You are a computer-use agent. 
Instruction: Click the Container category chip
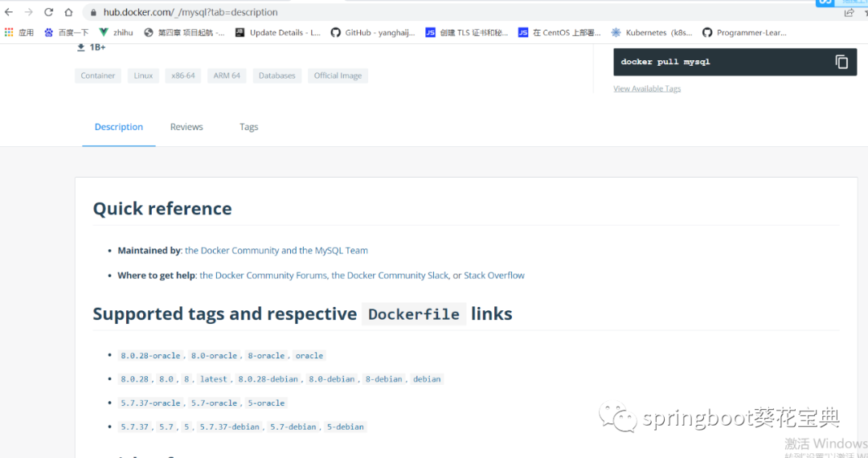click(x=98, y=76)
